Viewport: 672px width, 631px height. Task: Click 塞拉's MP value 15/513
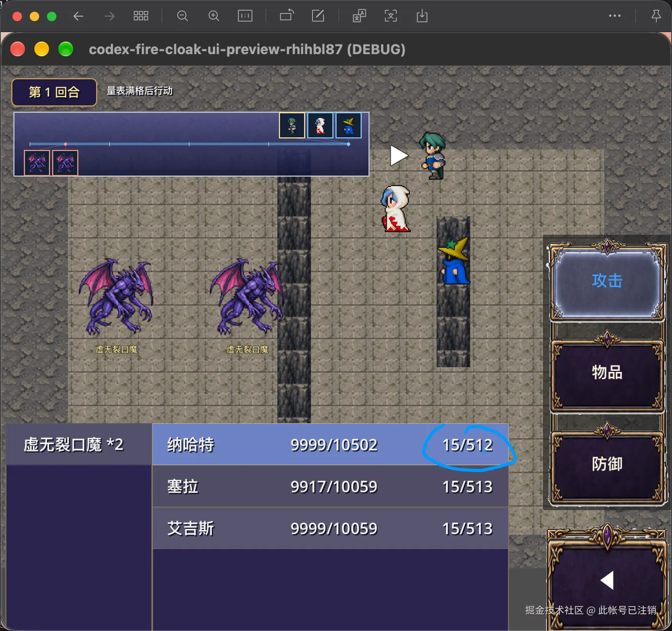coord(468,487)
